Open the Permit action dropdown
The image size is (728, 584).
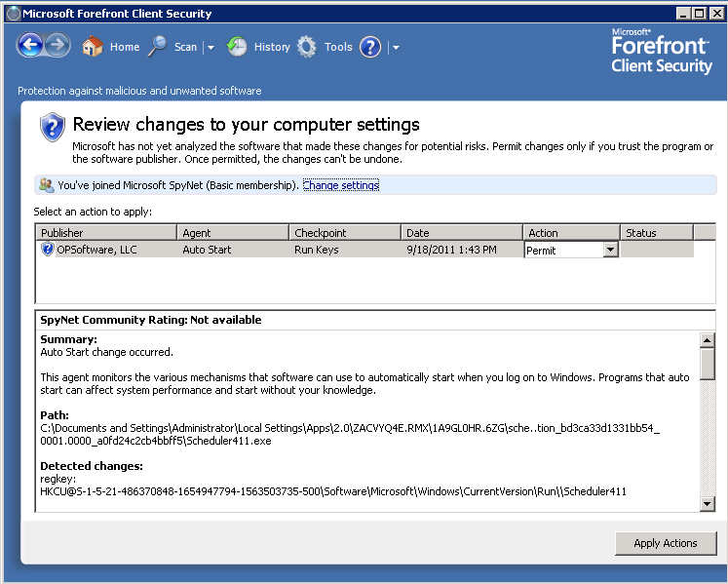(610, 250)
